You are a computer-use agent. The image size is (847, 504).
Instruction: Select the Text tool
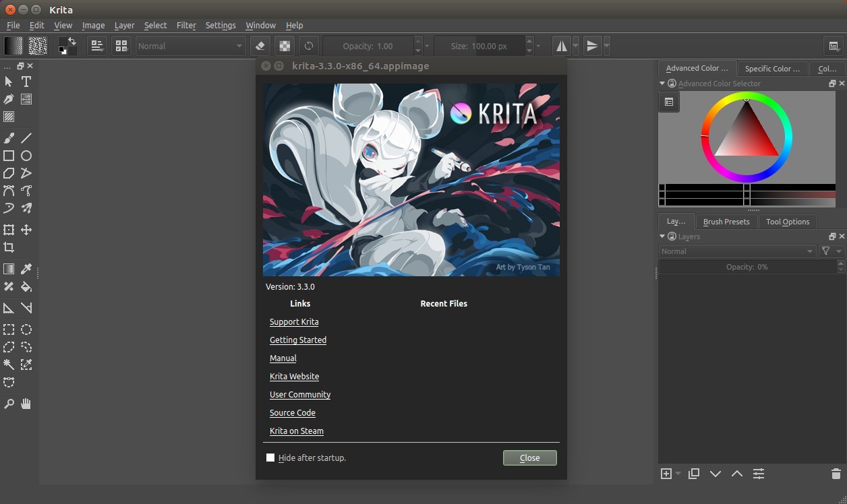26,81
